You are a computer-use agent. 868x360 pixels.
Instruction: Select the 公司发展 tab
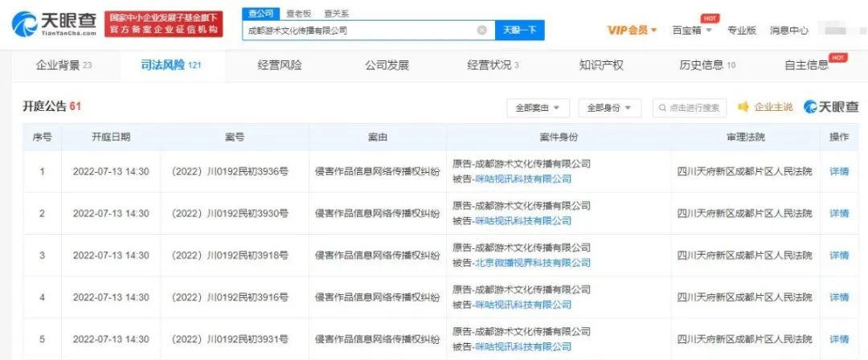[387, 65]
